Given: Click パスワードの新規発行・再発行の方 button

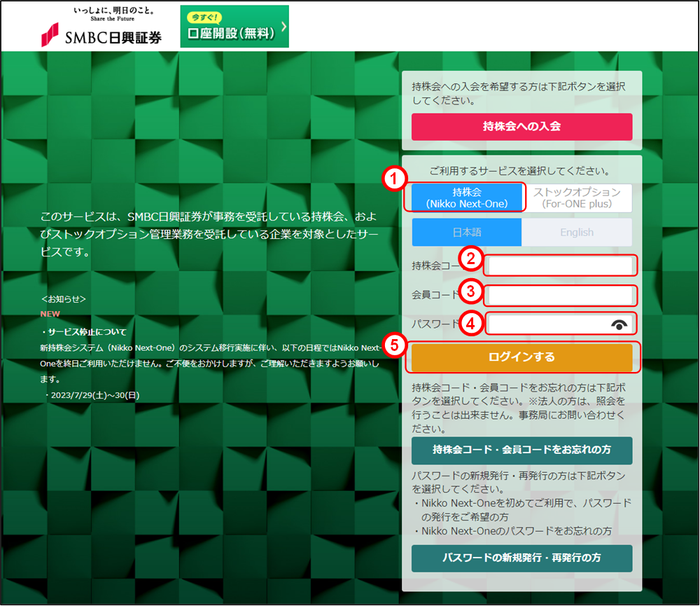Looking at the screenshot, I should (521, 558).
